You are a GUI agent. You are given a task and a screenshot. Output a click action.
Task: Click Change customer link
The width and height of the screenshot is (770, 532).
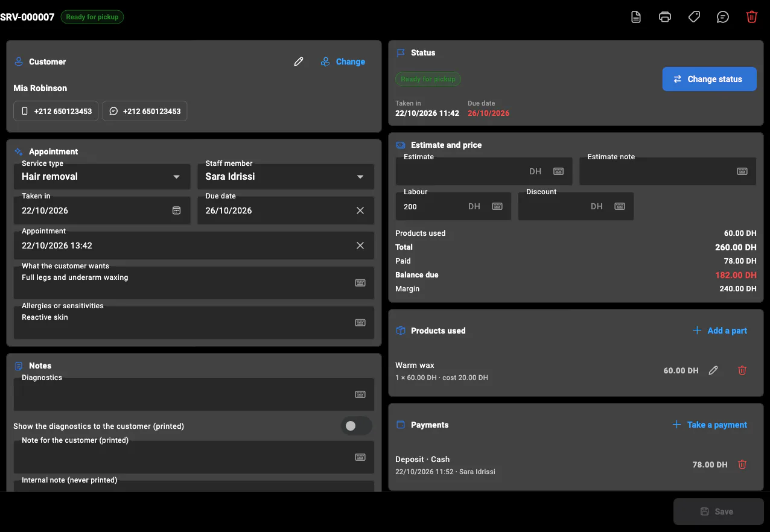coord(343,62)
